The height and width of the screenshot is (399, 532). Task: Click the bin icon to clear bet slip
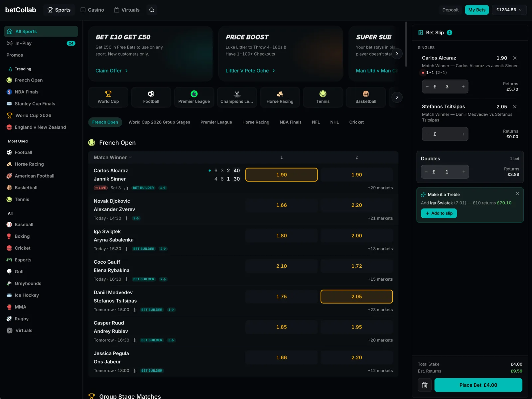tap(425, 385)
